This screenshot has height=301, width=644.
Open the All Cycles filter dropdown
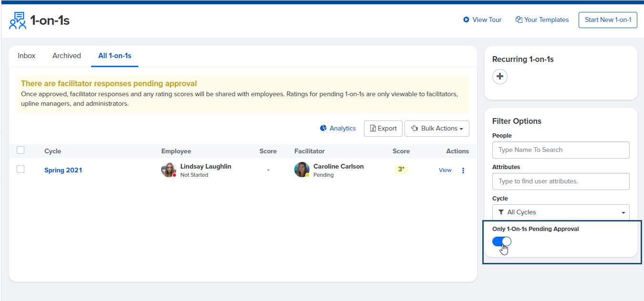[x=561, y=212]
